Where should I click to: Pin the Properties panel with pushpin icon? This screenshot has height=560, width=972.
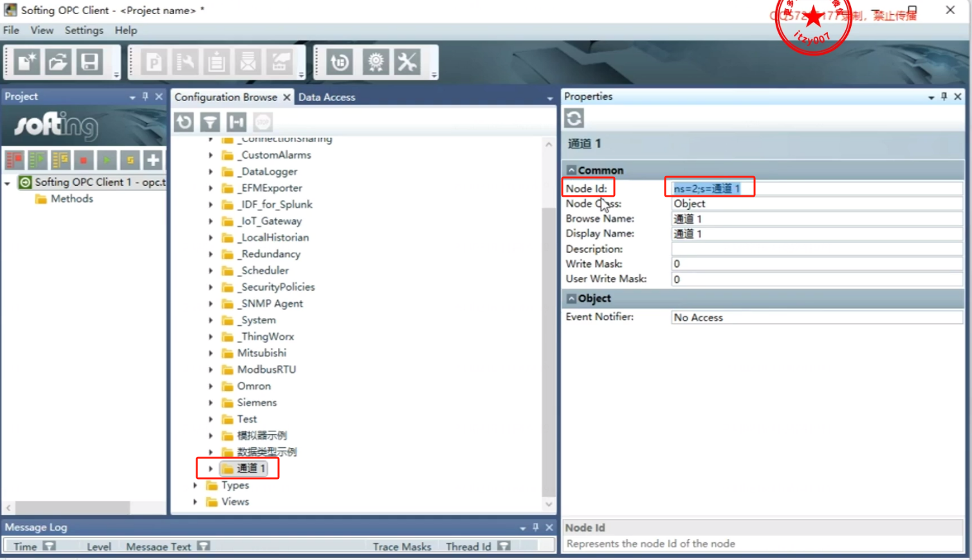944,96
